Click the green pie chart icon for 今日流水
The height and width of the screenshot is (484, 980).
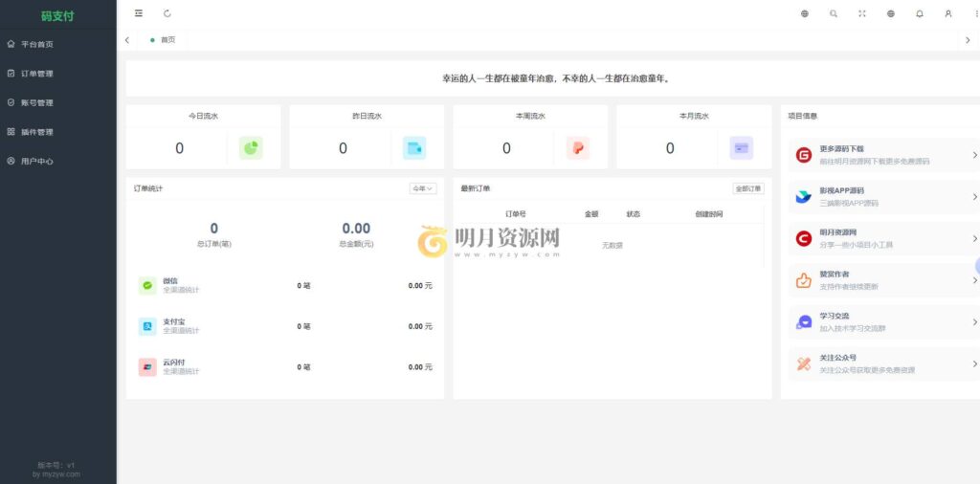(x=251, y=148)
